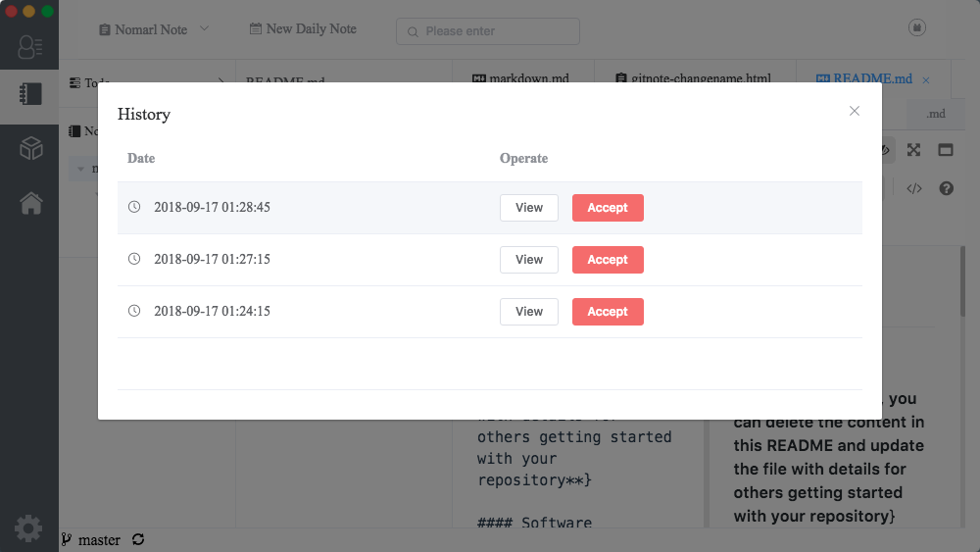
Task: View the 01:28:45 history version
Action: [528, 208]
